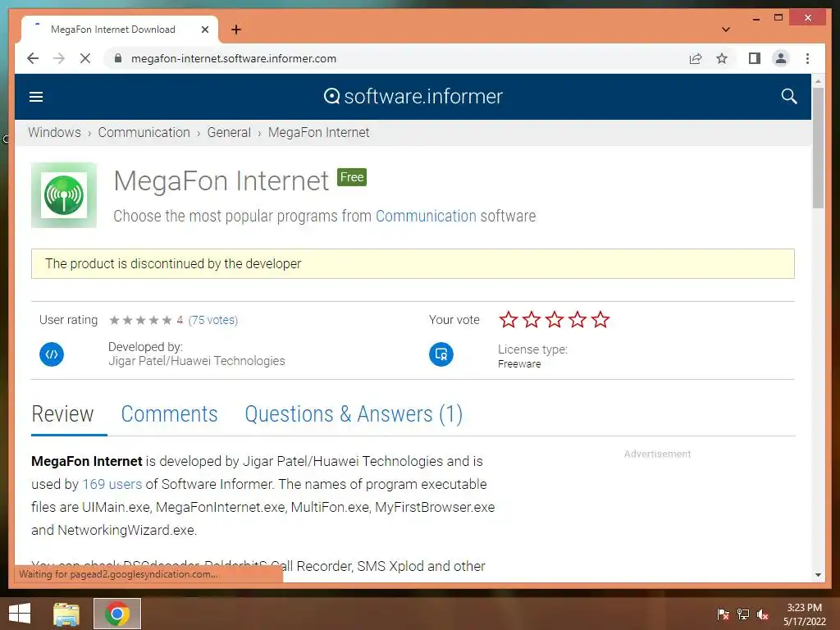Open the 169 users link

[112, 484]
